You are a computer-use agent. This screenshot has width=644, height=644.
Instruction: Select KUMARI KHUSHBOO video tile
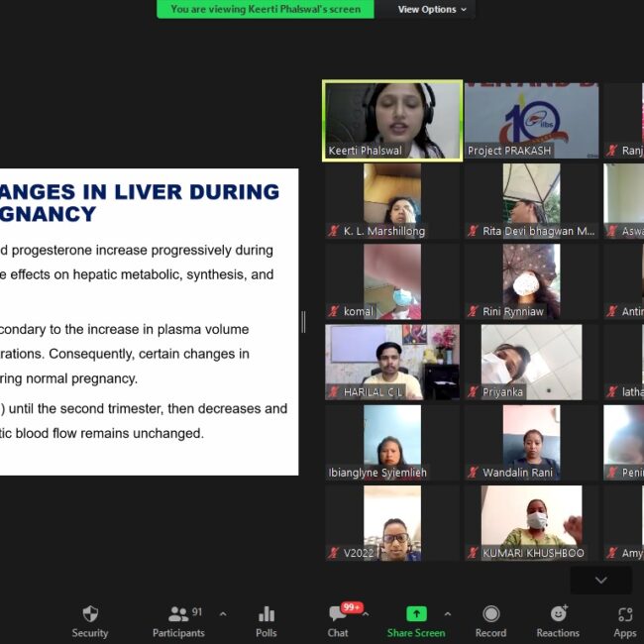tap(531, 523)
